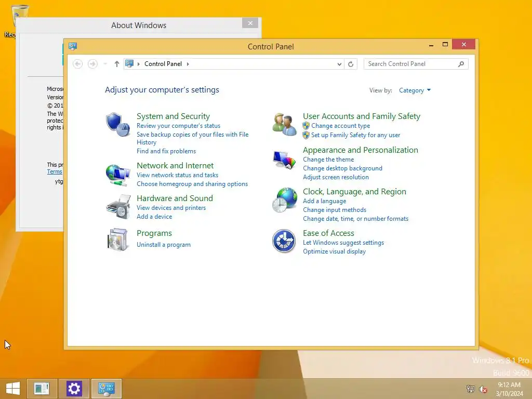Go back using the Back arrow

(78, 64)
